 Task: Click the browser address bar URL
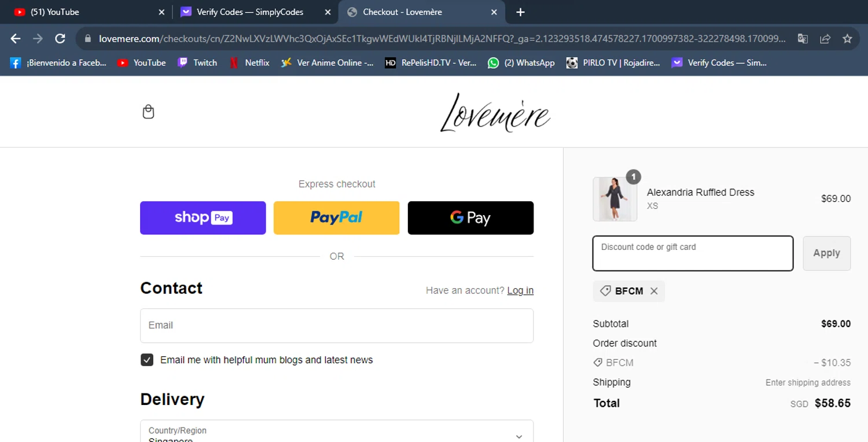coord(443,39)
